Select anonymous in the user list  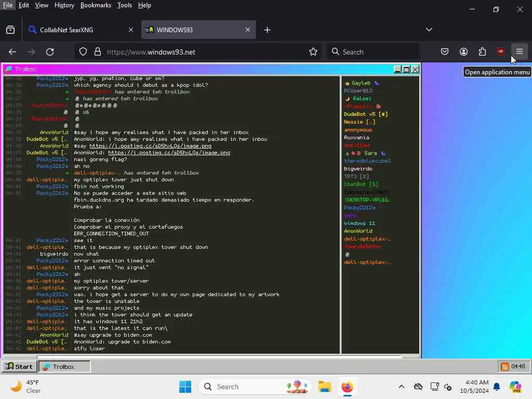click(358, 129)
